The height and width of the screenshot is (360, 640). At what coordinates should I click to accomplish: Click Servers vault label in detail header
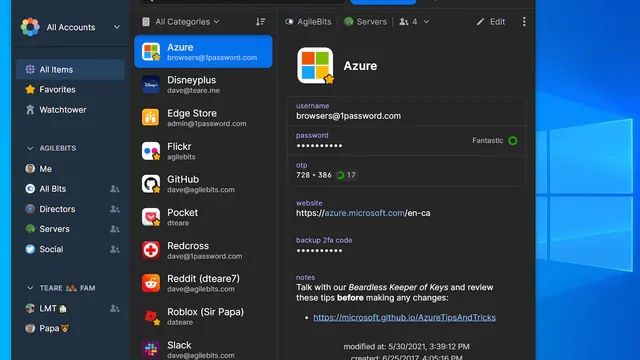[365, 22]
